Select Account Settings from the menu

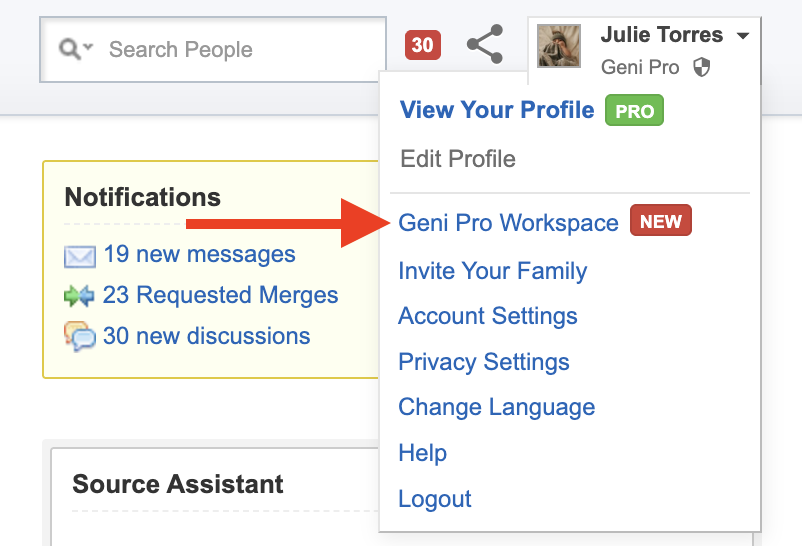pyautogui.click(x=487, y=316)
